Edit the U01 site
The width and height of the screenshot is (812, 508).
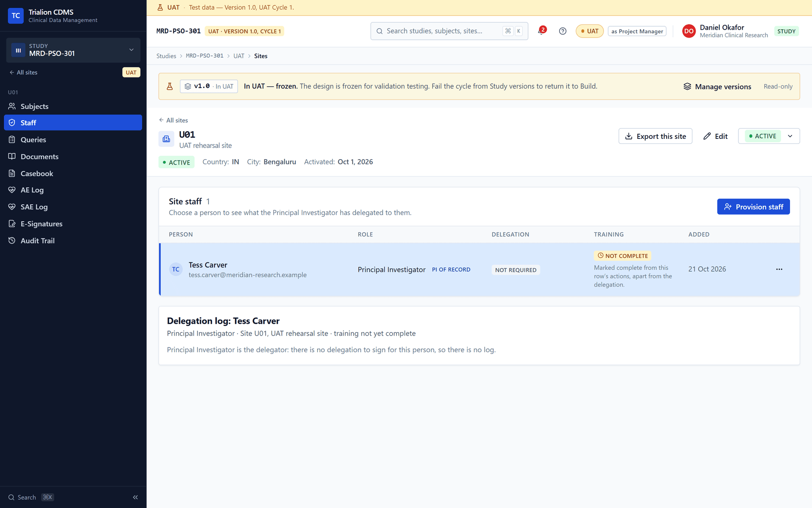click(x=715, y=136)
